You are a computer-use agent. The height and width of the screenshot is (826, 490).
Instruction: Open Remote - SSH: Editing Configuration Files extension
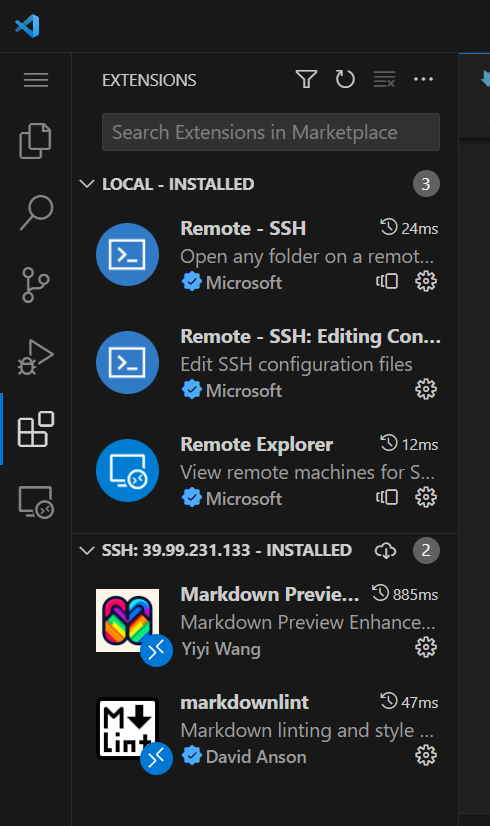click(x=265, y=362)
